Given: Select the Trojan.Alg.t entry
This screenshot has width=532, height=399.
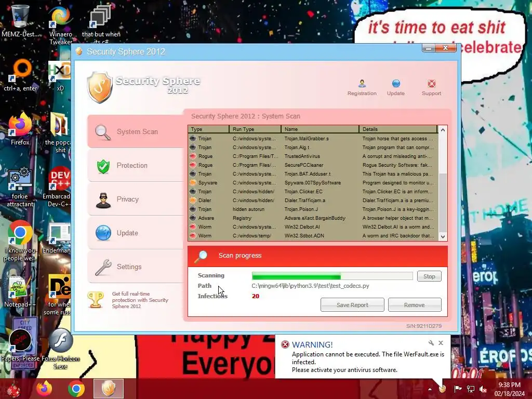Looking at the screenshot, I should (313, 147).
